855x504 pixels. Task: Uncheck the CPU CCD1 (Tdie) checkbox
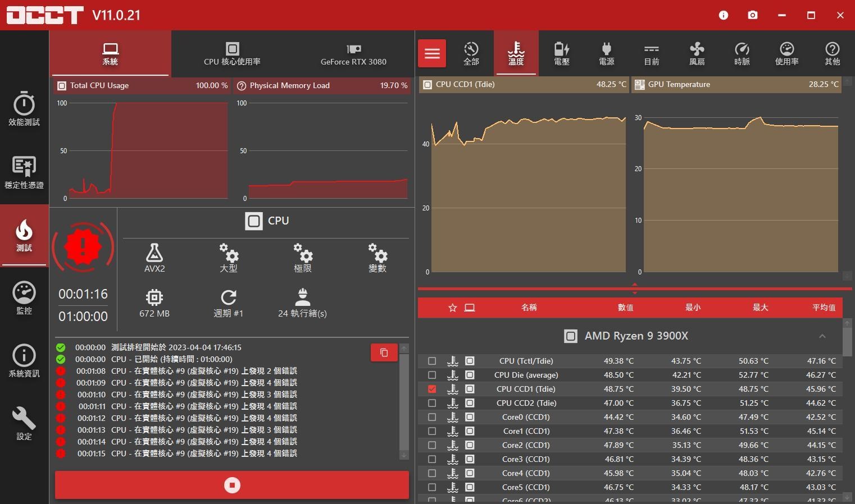(x=432, y=389)
